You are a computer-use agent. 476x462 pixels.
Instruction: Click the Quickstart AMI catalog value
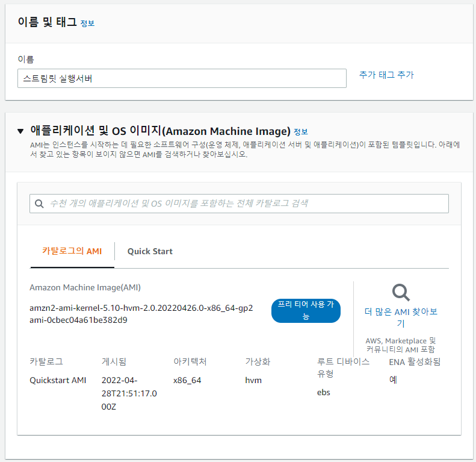[58, 380]
